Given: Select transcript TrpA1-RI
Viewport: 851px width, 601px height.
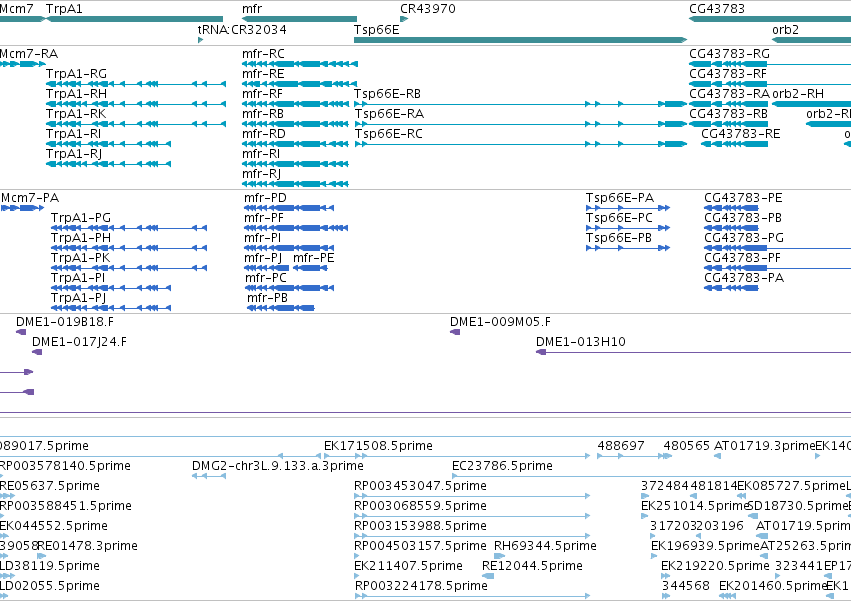Looking at the screenshot, I should coord(109,144).
